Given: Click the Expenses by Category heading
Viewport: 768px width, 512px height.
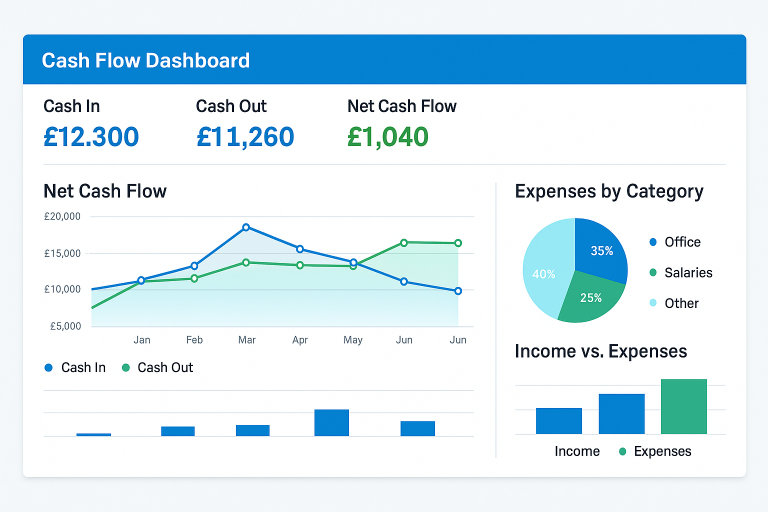Looking at the screenshot, I should [608, 191].
